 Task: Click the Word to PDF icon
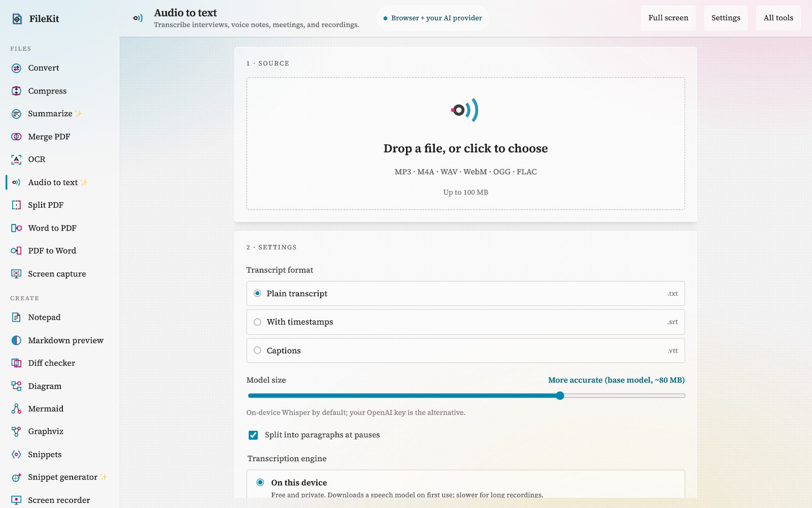tap(16, 228)
